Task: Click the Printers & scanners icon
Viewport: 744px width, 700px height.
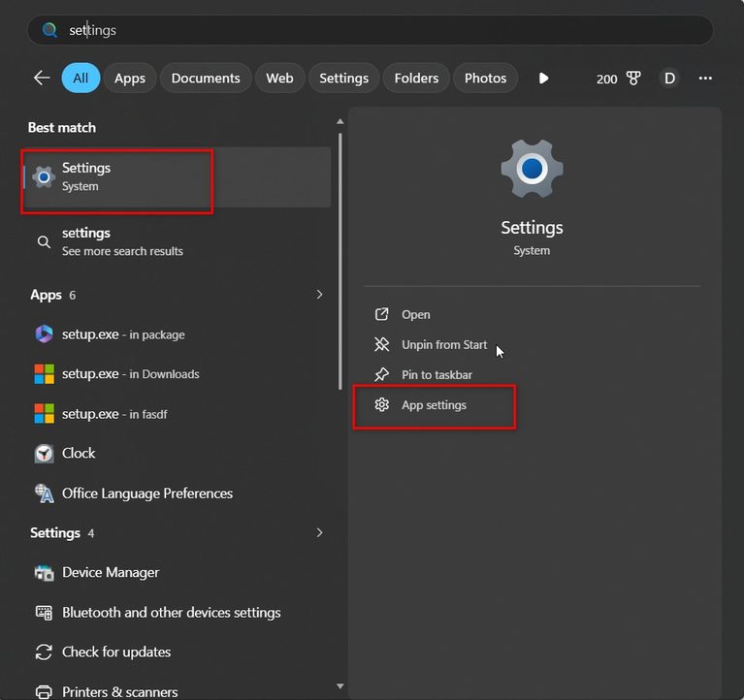Action: pos(44,691)
